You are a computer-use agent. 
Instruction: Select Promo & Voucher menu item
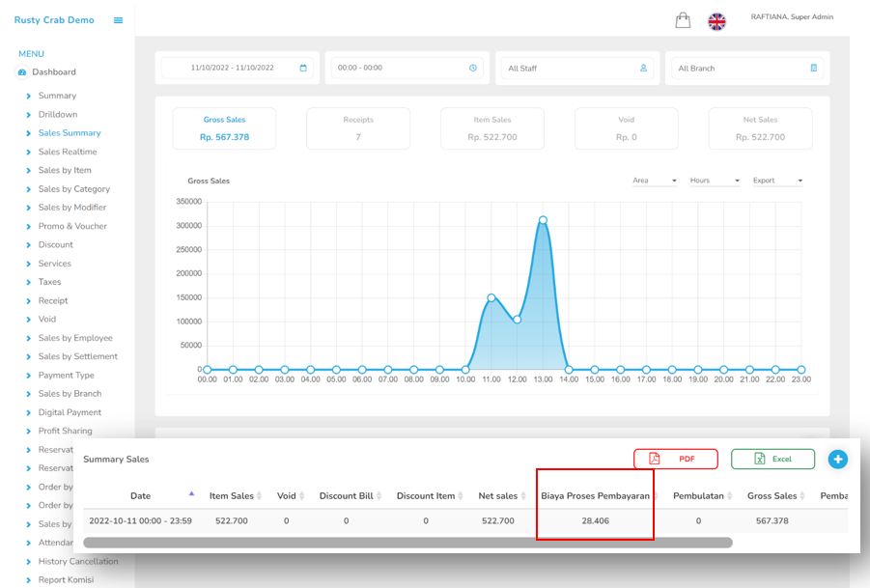(x=72, y=226)
